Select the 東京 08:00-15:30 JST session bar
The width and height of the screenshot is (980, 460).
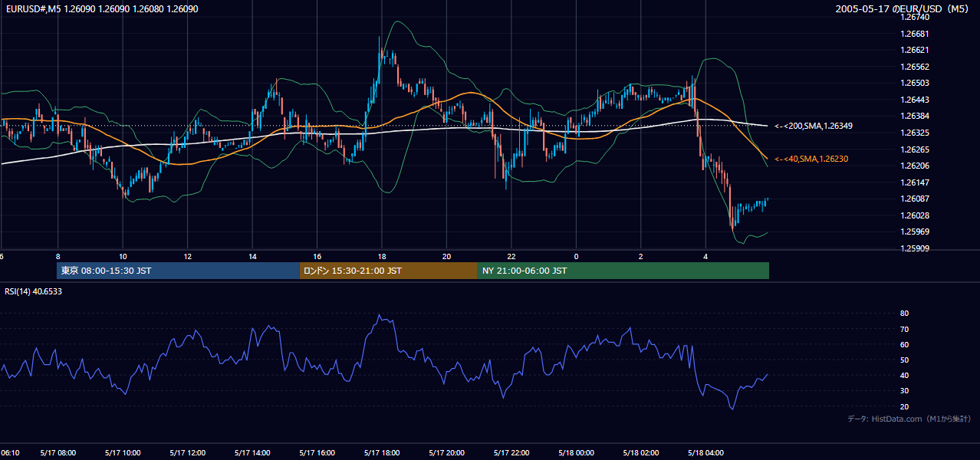[x=178, y=271]
